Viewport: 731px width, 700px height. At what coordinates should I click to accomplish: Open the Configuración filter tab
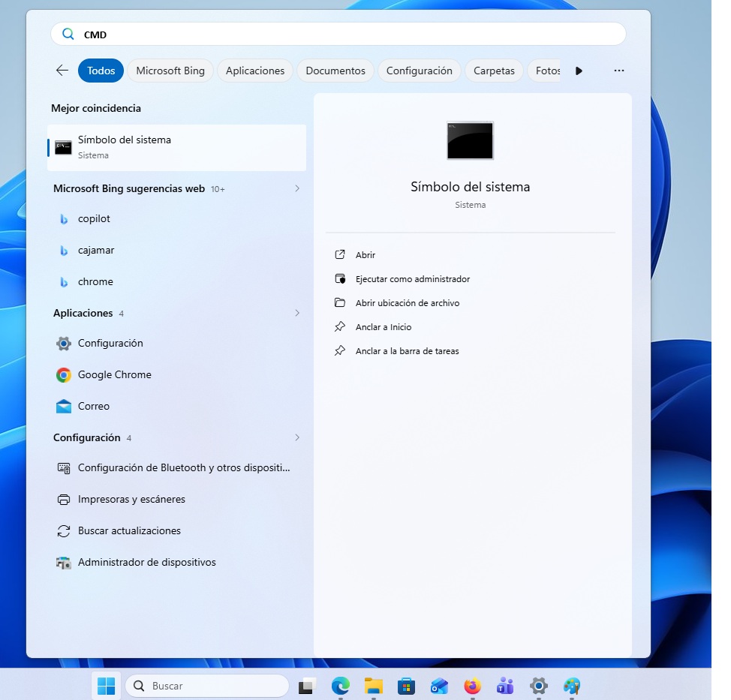click(x=419, y=71)
